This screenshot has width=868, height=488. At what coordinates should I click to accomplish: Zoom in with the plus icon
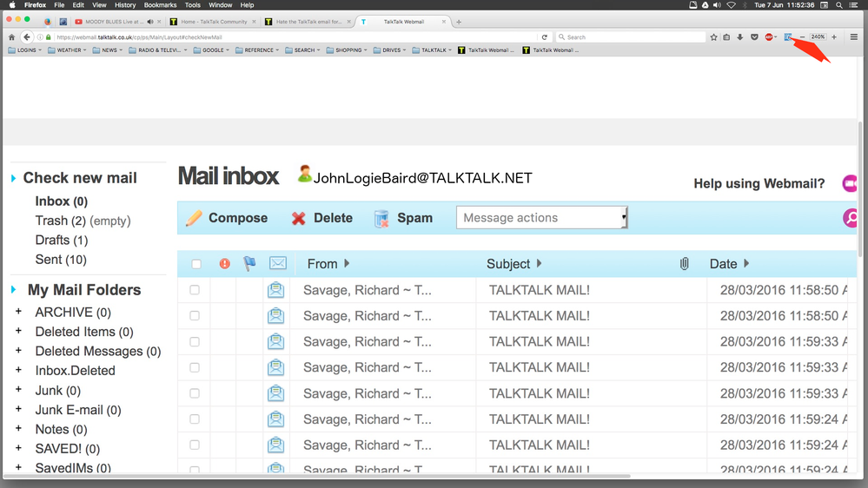click(834, 37)
